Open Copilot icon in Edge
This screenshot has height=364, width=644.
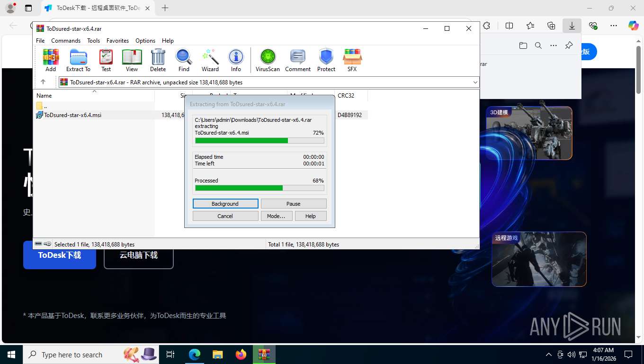tap(634, 26)
